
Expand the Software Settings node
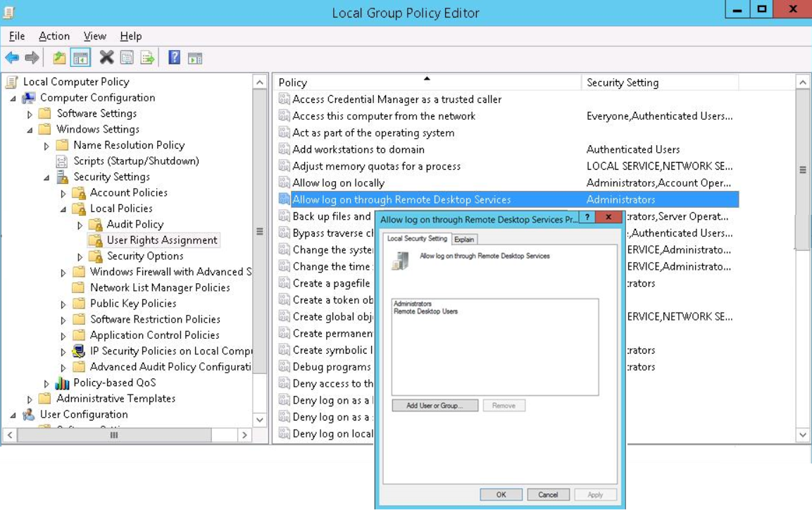[30, 114]
